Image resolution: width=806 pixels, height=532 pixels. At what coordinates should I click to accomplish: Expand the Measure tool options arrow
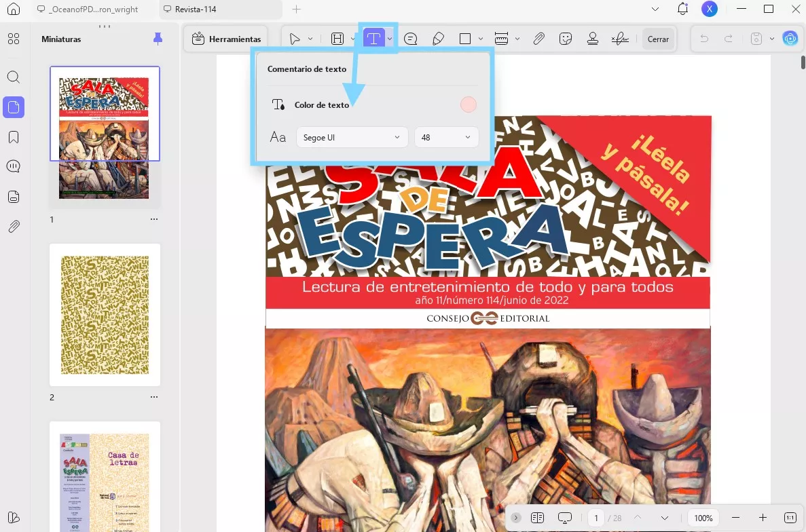(517, 39)
